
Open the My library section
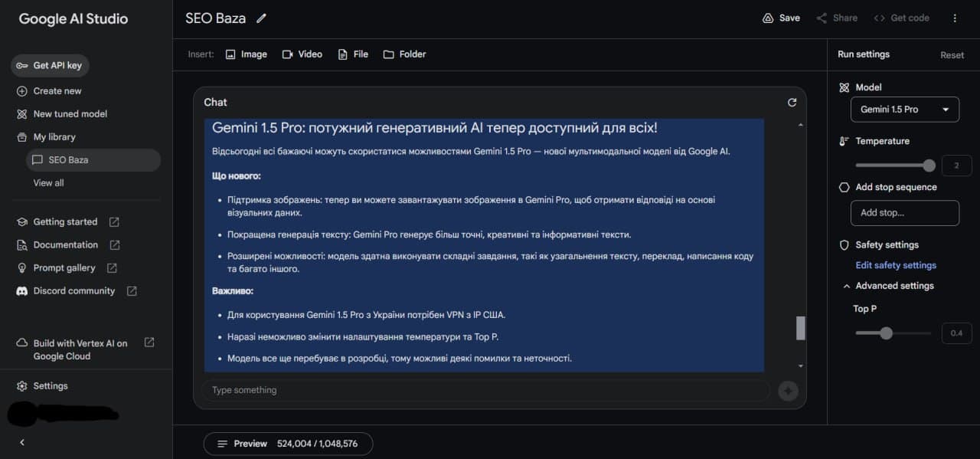coord(54,137)
